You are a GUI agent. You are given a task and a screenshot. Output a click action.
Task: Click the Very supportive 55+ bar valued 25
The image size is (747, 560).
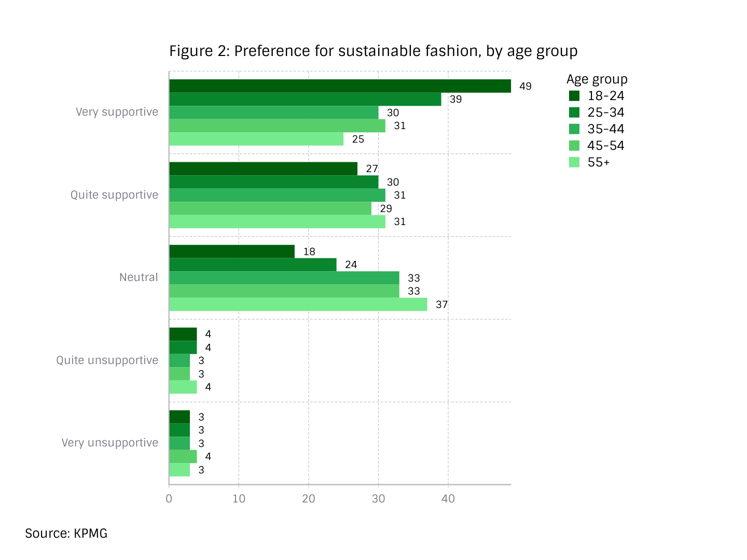(256, 139)
